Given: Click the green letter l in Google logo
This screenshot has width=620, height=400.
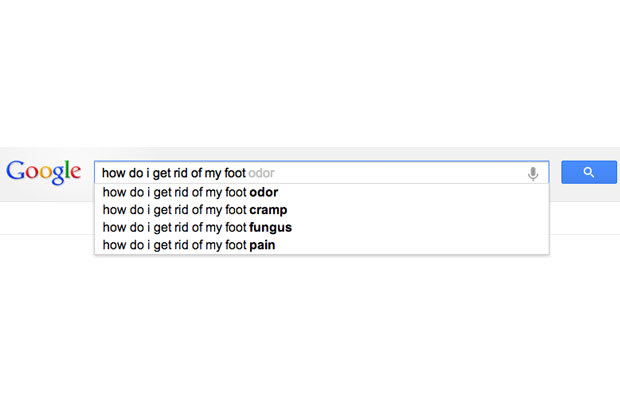Looking at the screenshot, I should tap(68, 170).
